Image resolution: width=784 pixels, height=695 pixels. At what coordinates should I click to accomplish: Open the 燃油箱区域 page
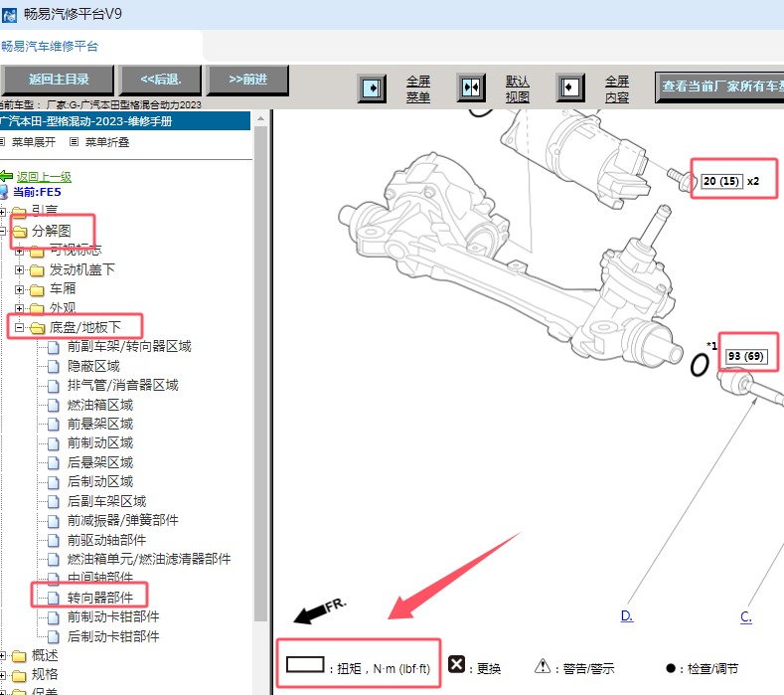(100, 405)
